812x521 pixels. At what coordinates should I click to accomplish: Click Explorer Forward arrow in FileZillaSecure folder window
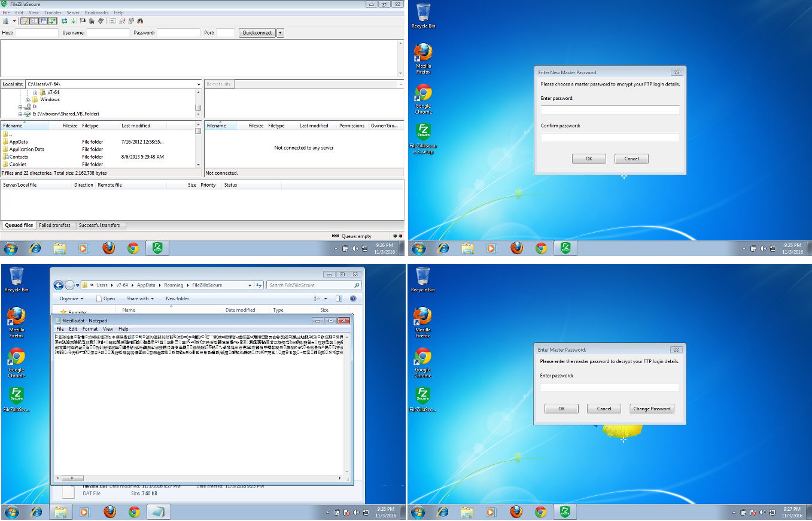point(70,285)
